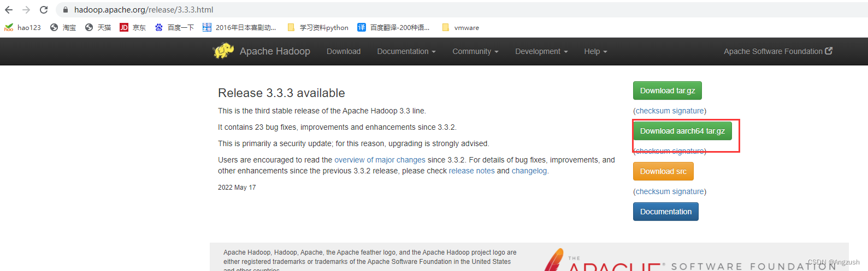Click the blue Documentation button
Viewport: 868px width, 271px height.
coord(666,212)
